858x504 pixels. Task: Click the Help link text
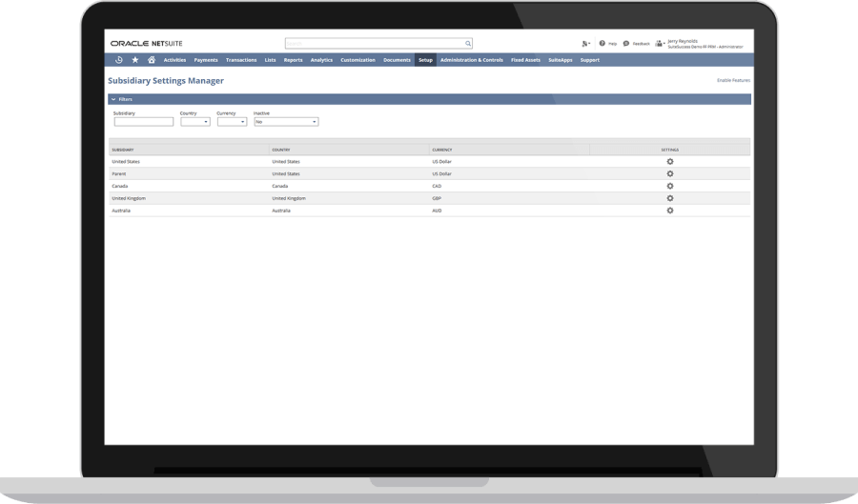tap(613, 44)
